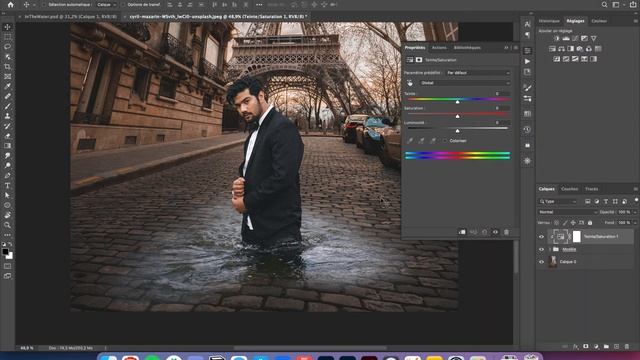Screen dimensions: 640x360
Task: Toggle lock all icon in Layers panel
Action: pyautogui.click(x=590, y=223)
